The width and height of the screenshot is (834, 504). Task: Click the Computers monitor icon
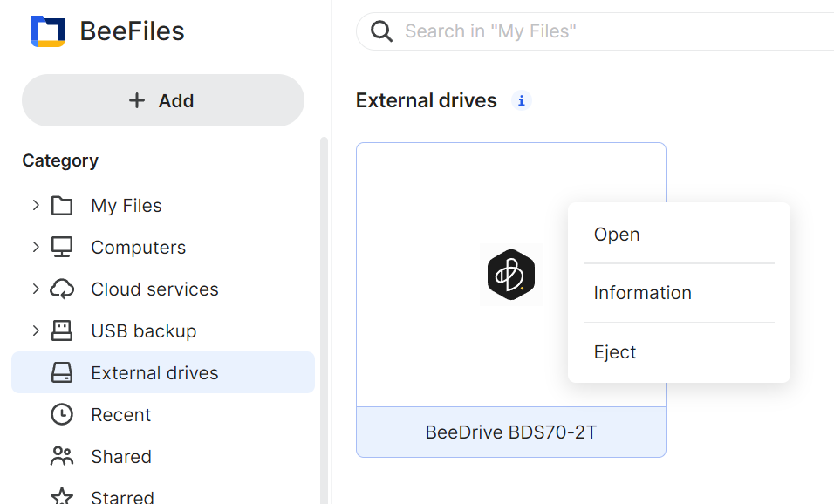[x=62, y=248]
